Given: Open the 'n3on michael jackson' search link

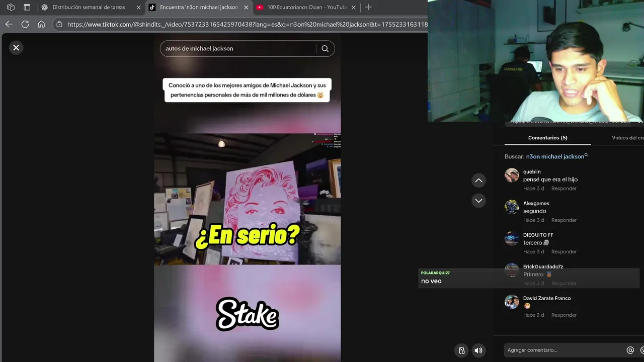Looking at the screenshot, I should (556, 156).
